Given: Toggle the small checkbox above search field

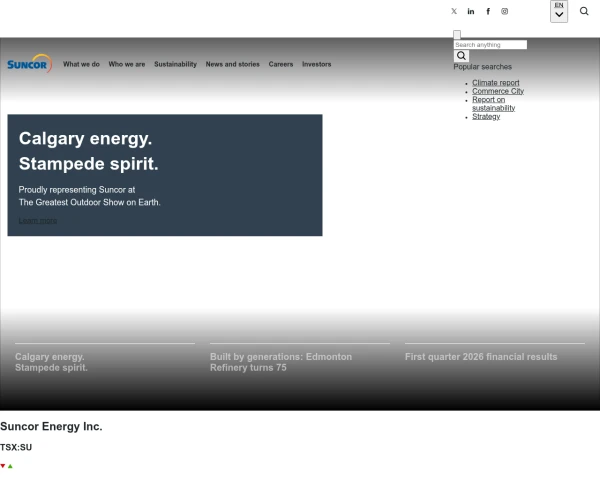Looking at the screenshot, I should [x=457, y=35].
